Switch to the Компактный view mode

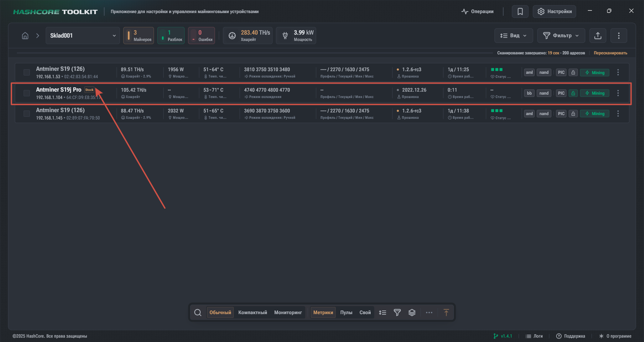(253, 312)
